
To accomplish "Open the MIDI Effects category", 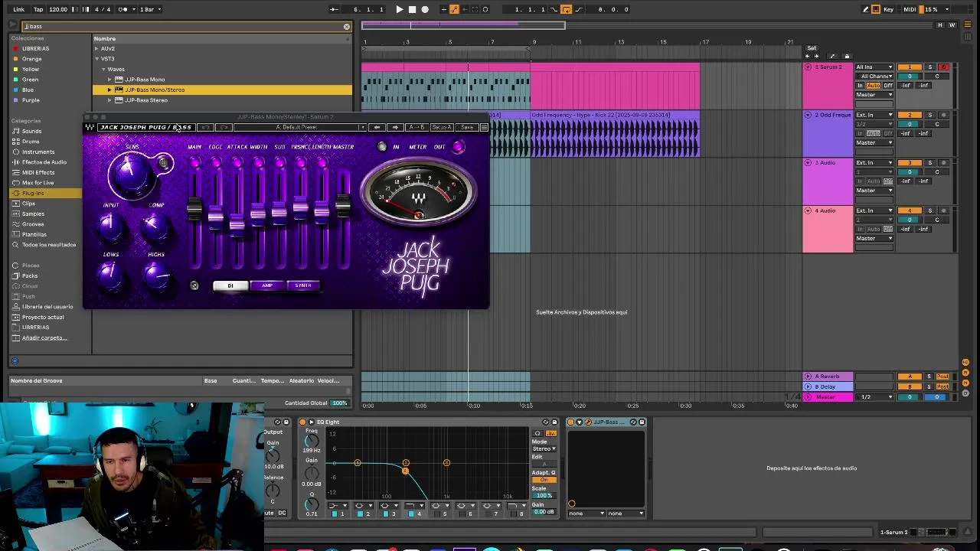I will 38,172.
